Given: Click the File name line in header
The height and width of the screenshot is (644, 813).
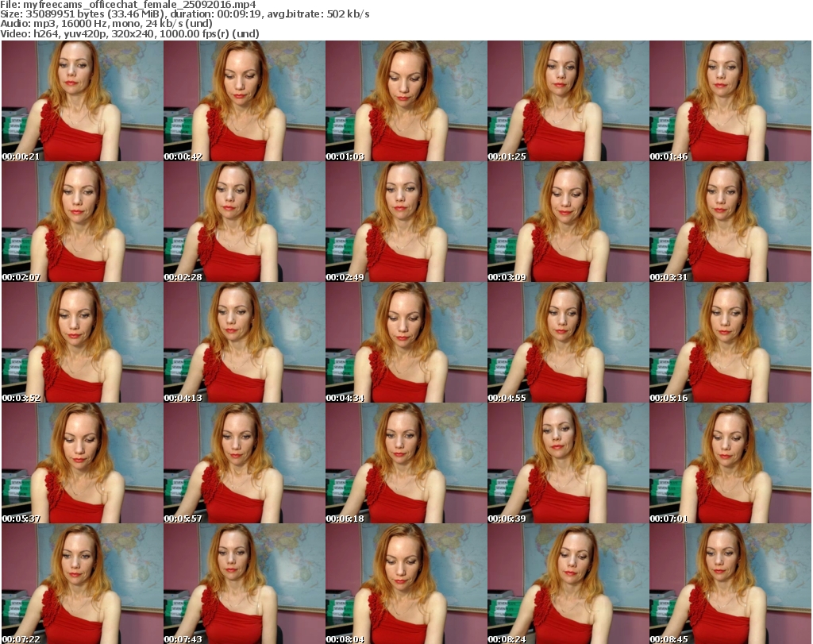Looking at the screenshot, I should (x=133, y=5).
